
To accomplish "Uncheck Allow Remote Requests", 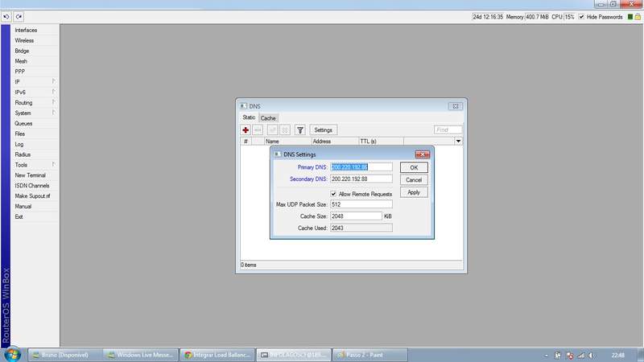I will point(333,194).
